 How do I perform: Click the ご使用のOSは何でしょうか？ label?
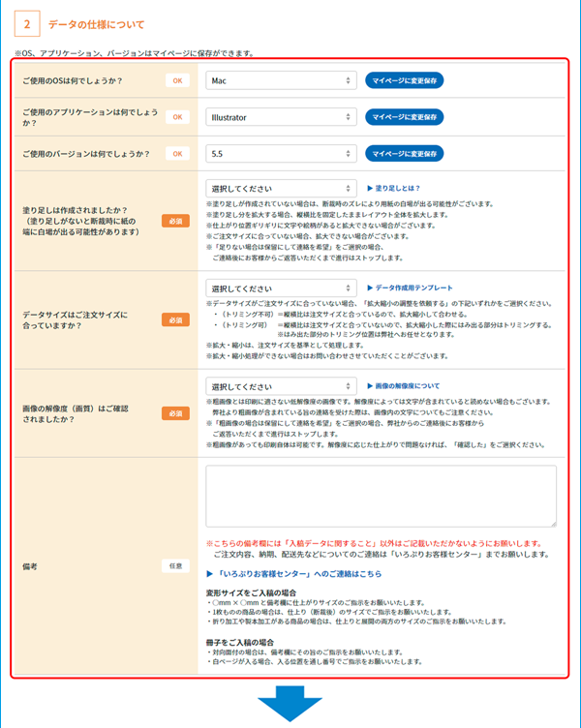pyautogui.click(x=73, y=80)
